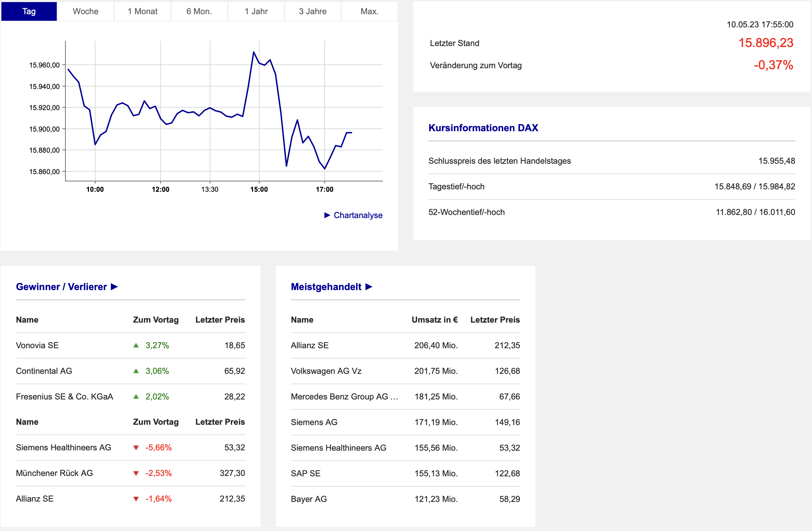Select the 1 Monat chart tab
The width and height of the screenshot is (812, 531).
coord(142,11)
